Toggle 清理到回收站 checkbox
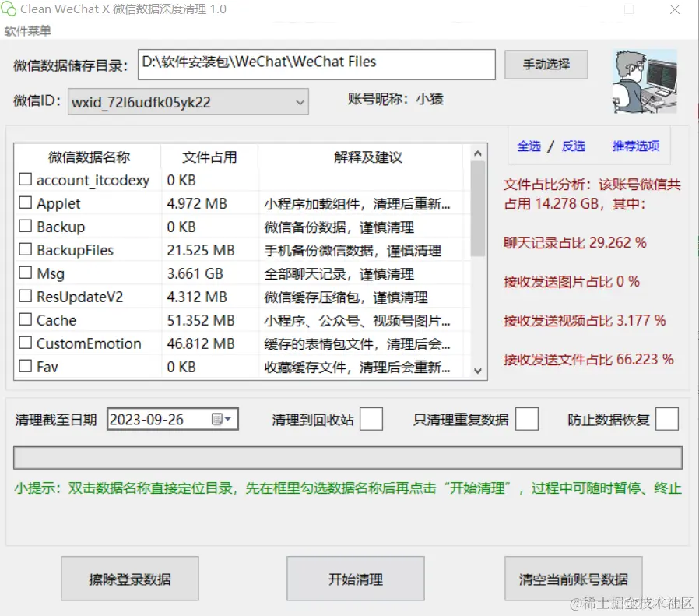This screenshot has height=616, width=699. pyautogui.click(x=371, y=419)
